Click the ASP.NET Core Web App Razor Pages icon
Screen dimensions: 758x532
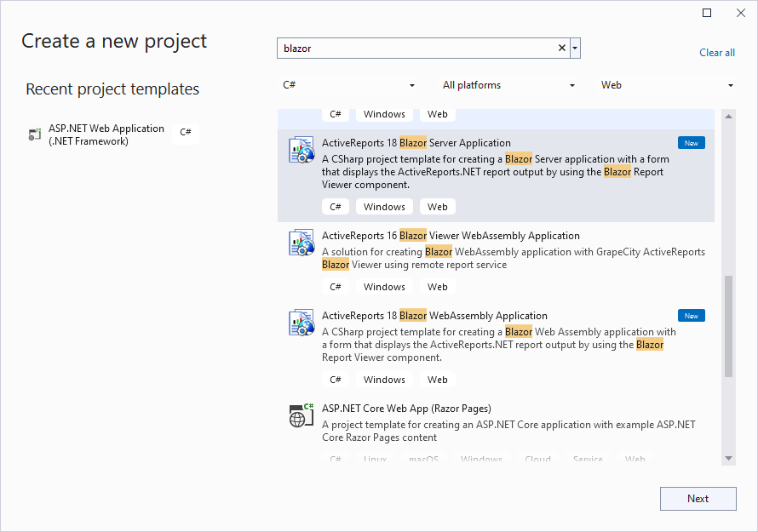point(301,415)
